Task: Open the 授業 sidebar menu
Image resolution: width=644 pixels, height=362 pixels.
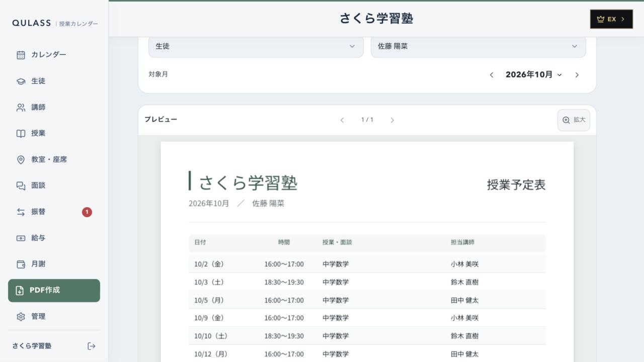Action: coord(54,133)
